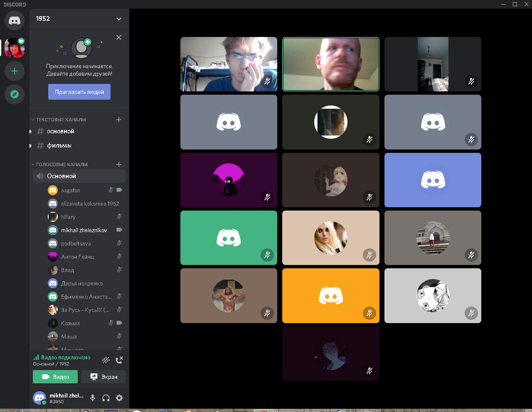Image resolution: width=532 pixels, height=412 pixels.
Task: Click own avatar in user panel
Action: coord(39,398)
